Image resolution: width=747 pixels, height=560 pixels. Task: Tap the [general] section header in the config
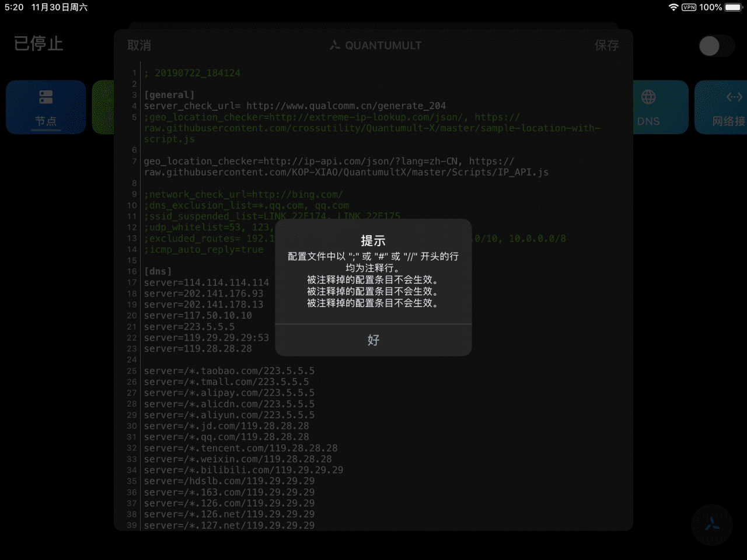pos(170,94)
